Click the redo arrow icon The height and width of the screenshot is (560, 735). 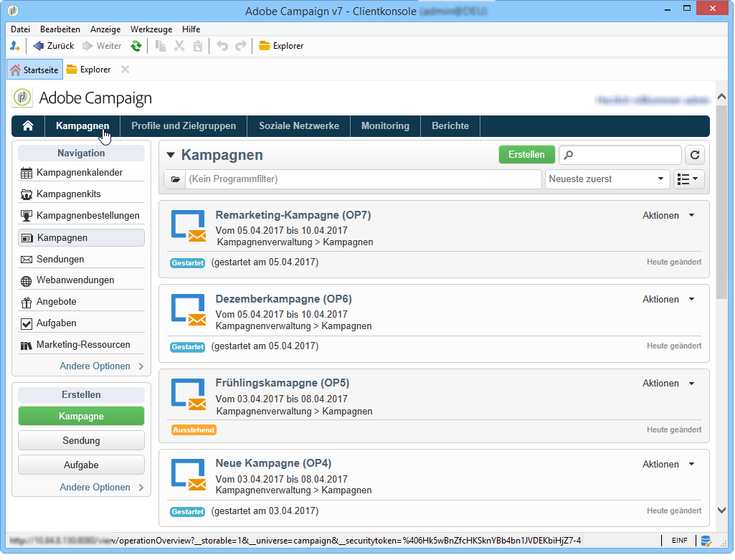pos(241,46)
